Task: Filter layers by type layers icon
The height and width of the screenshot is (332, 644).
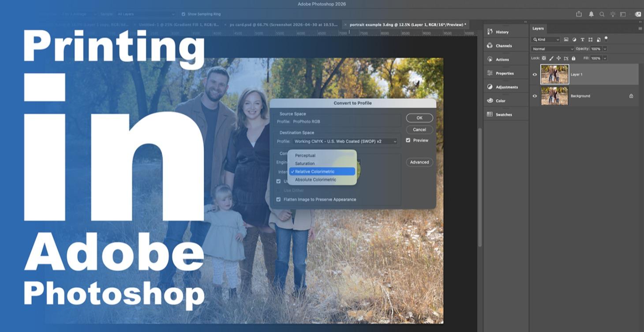Action: point(582,40)
